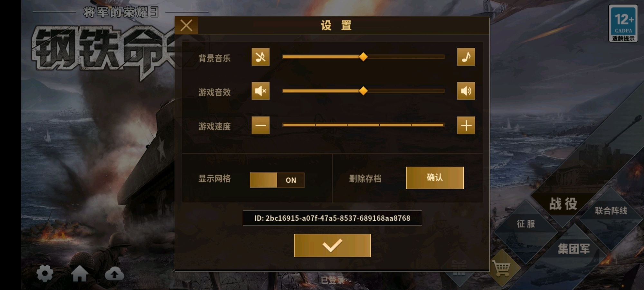Screen dimensions: 644x290
Task: Decrease game speed with minus button
Action: tap(260, 125)
